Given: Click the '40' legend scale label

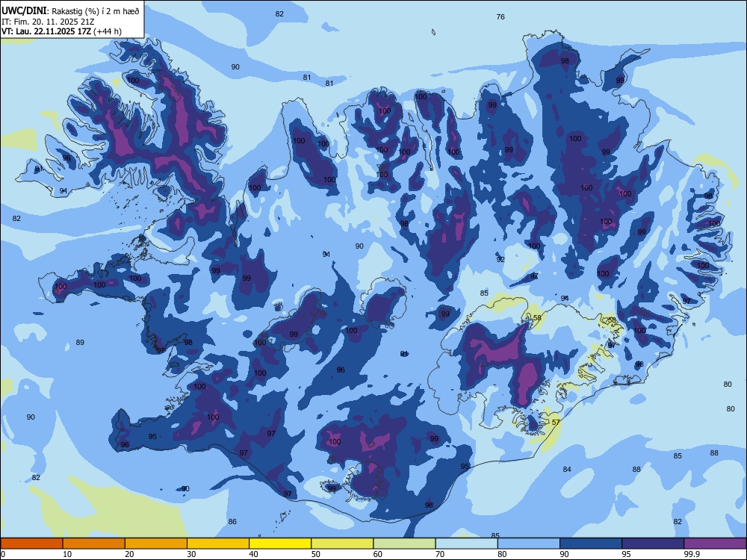Looking at the screenshot, I should tap(253, 554).
